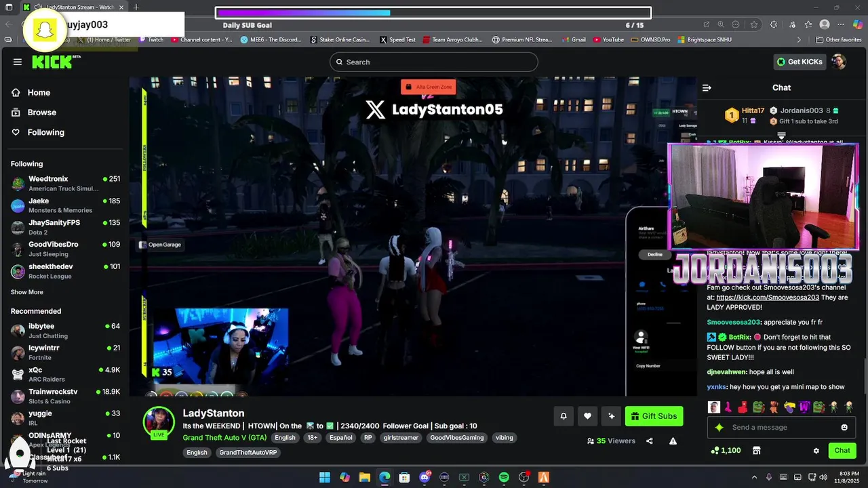Viewport: 868px width, 488px height.
Task: Click the notification bell for LadyStanton
Action: click(x=563, y=416)
